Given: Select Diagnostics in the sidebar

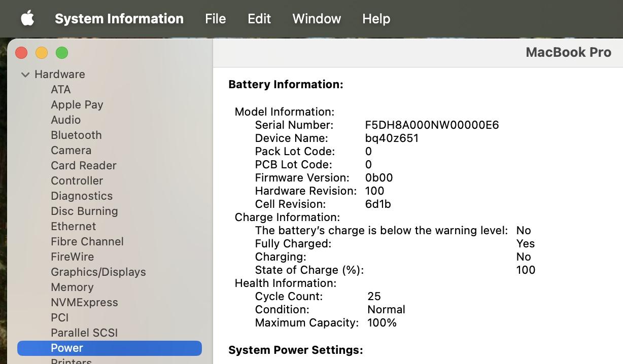Looking at the screenshot, I should pos(82,196).
